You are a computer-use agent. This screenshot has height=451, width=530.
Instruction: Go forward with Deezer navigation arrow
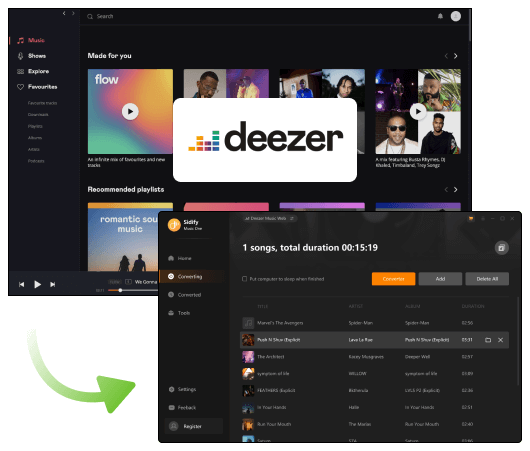point(73,14)
